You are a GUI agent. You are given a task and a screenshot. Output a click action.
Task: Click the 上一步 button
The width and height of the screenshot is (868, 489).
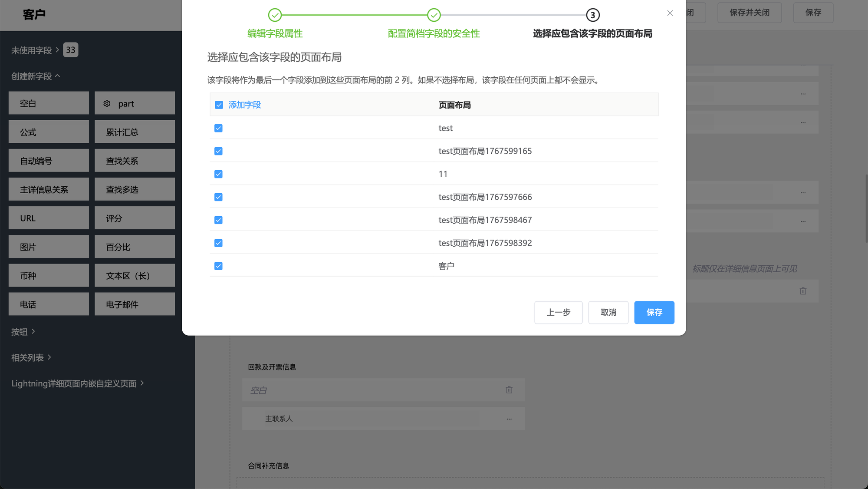click(x=558, y=312)
